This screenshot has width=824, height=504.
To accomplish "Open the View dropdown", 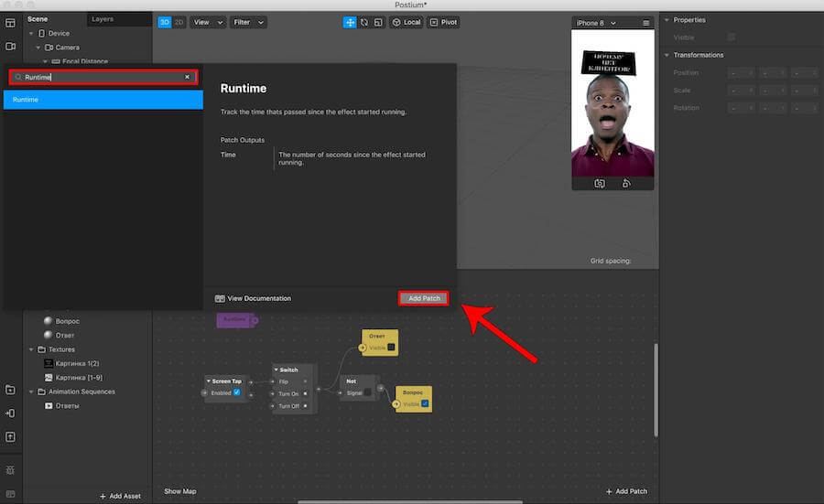I will 207,22.
